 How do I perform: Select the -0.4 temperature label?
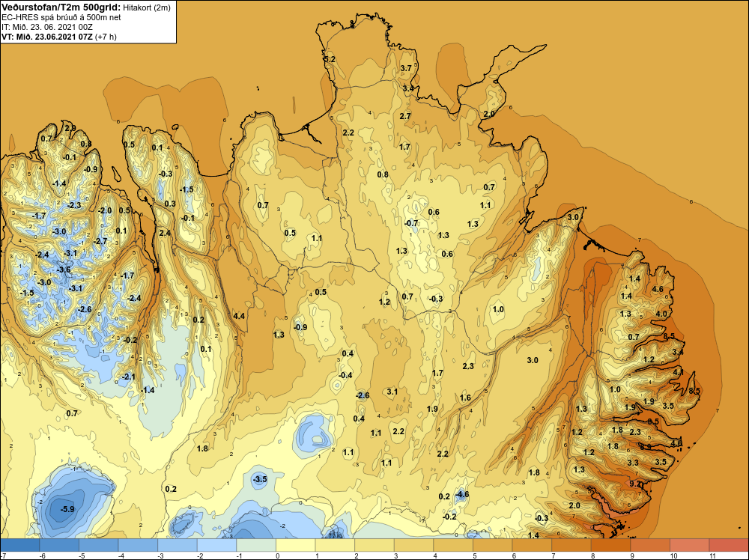(x=345, y=375)
